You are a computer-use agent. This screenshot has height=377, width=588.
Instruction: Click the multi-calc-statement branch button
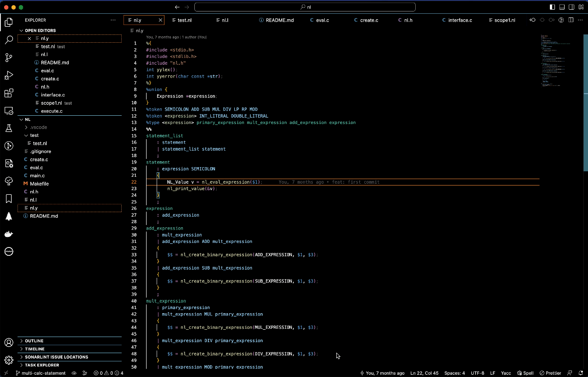click(41, 373)
